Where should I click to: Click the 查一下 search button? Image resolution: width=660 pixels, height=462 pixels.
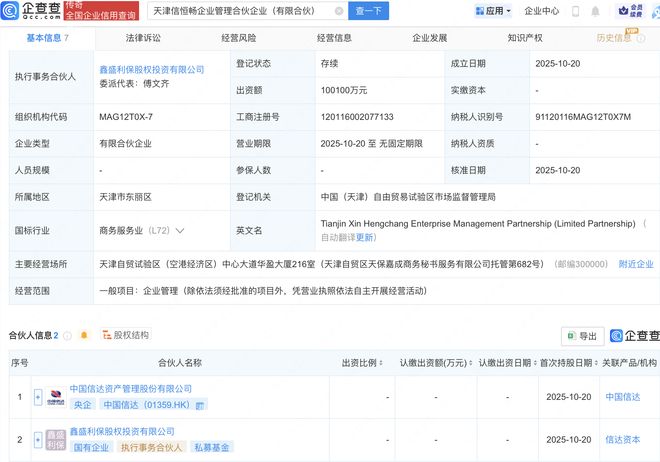[x=369, y=11]
